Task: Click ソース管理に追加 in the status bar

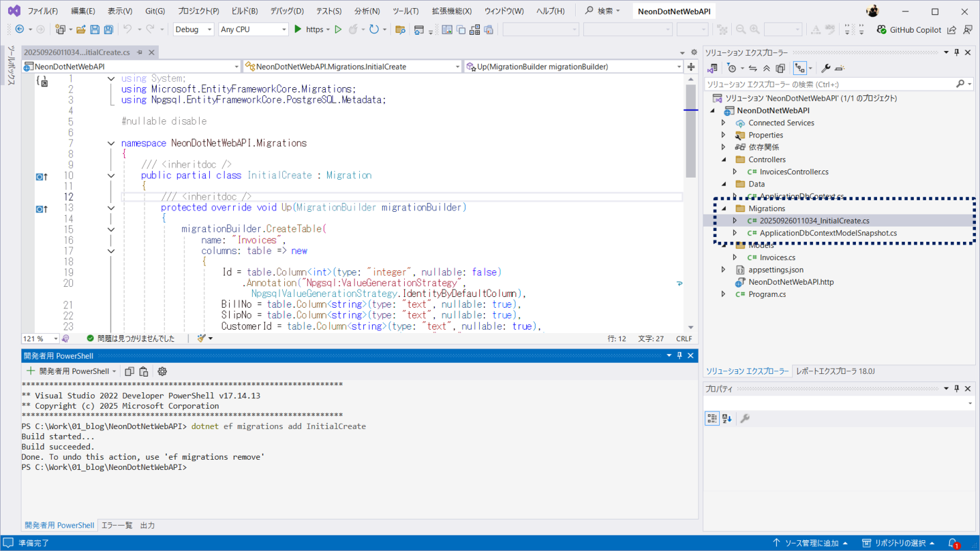Action: click(x=810, y=543)
